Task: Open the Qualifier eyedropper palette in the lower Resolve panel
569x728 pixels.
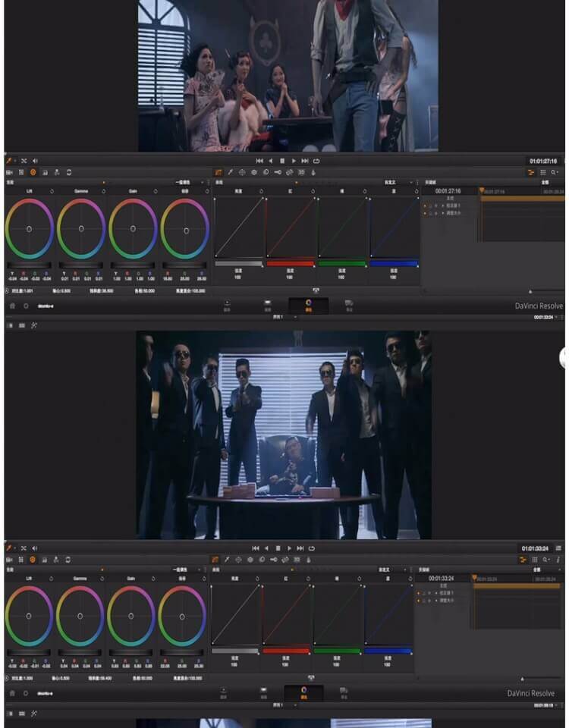Action: [x=227, y=560]
